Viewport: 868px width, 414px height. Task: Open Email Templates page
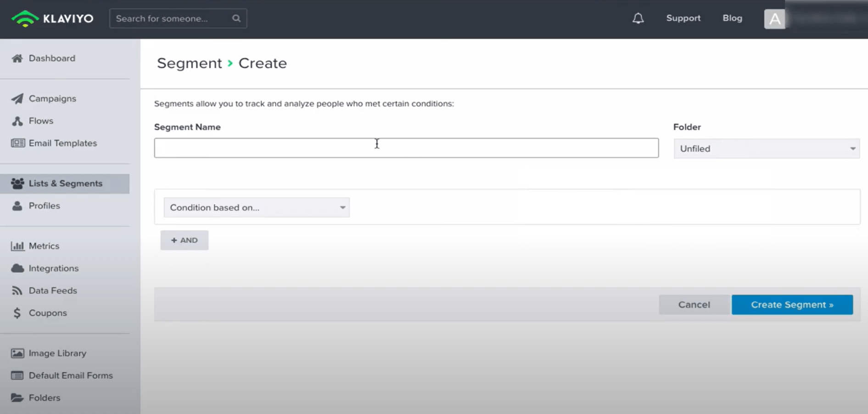coord(63,143)
